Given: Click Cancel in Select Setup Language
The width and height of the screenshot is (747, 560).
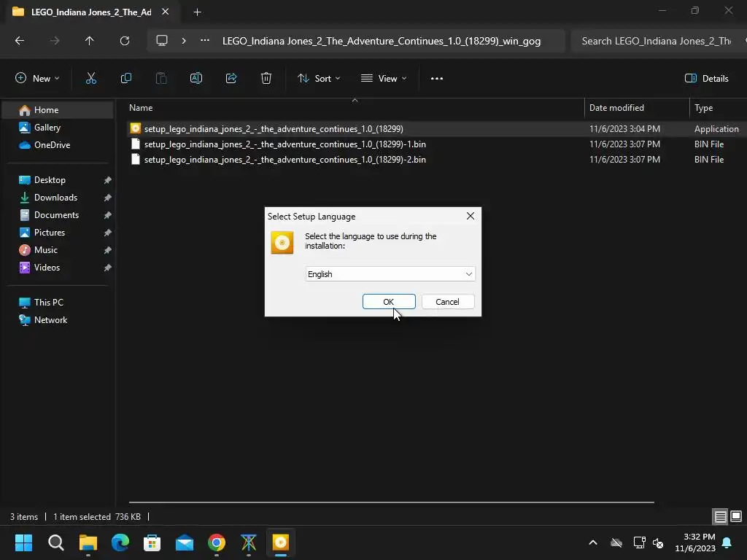Looking at the screenshot, I should [x=448, y=302].
